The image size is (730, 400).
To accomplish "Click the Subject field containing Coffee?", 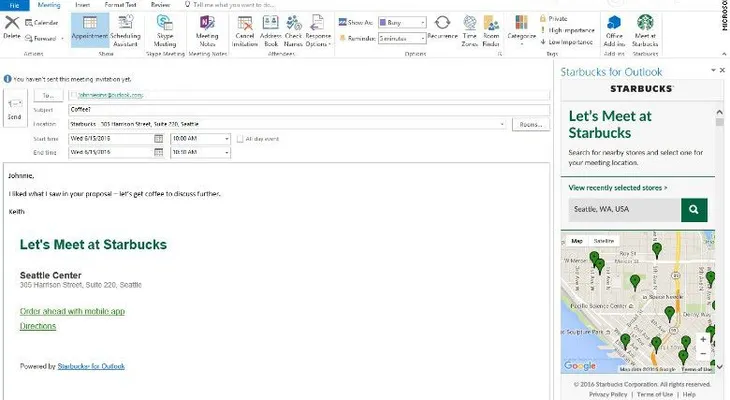I will coord(309,110).
